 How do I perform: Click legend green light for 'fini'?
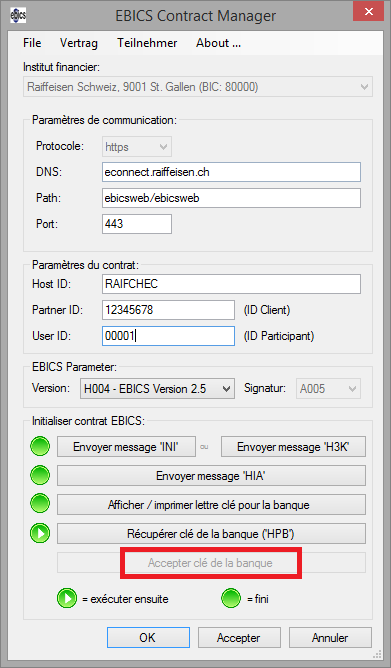tap(231, 599)
